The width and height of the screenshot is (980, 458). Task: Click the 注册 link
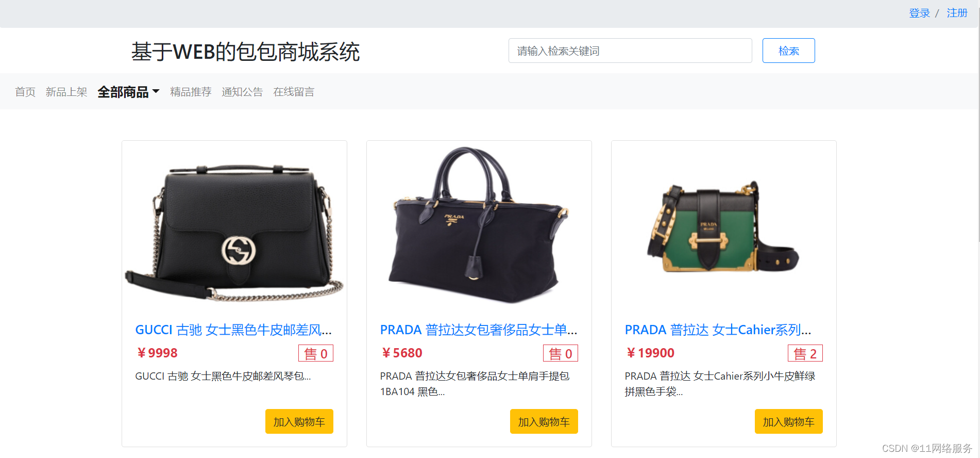(957, 13)
